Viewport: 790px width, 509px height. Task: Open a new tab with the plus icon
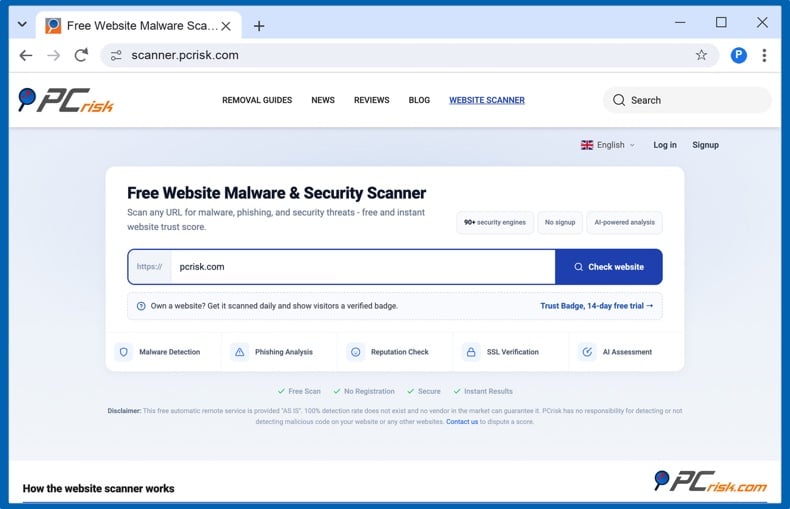[x=259, y=26]
